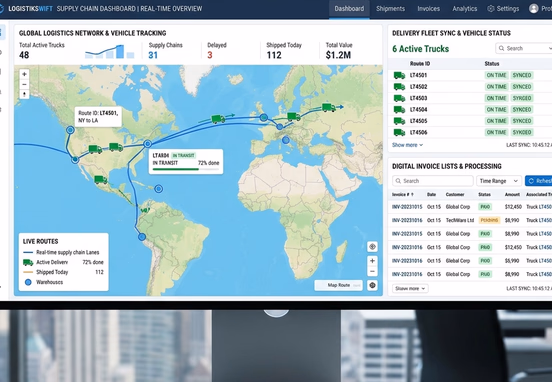Open the Time Range dropdown

coord(499,181)
